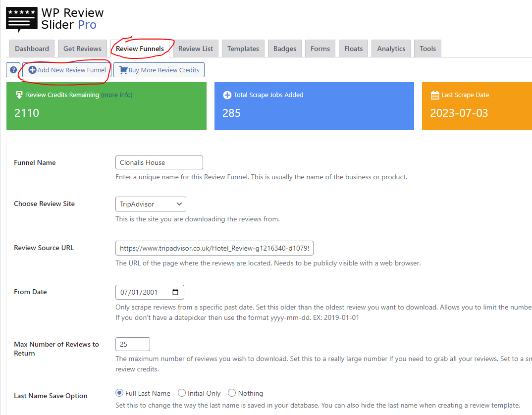Select Full Last Name radio option

119,393
